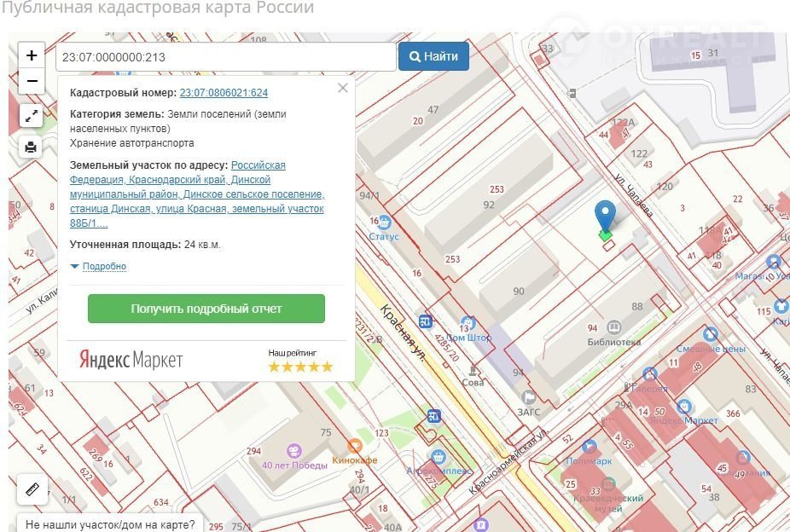Zoom in with the plus button

point(32,55)
